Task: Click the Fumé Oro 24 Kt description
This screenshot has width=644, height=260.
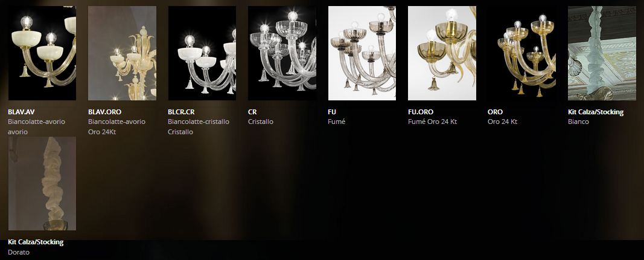Action: pyautogui.click(x=432, y=122)
